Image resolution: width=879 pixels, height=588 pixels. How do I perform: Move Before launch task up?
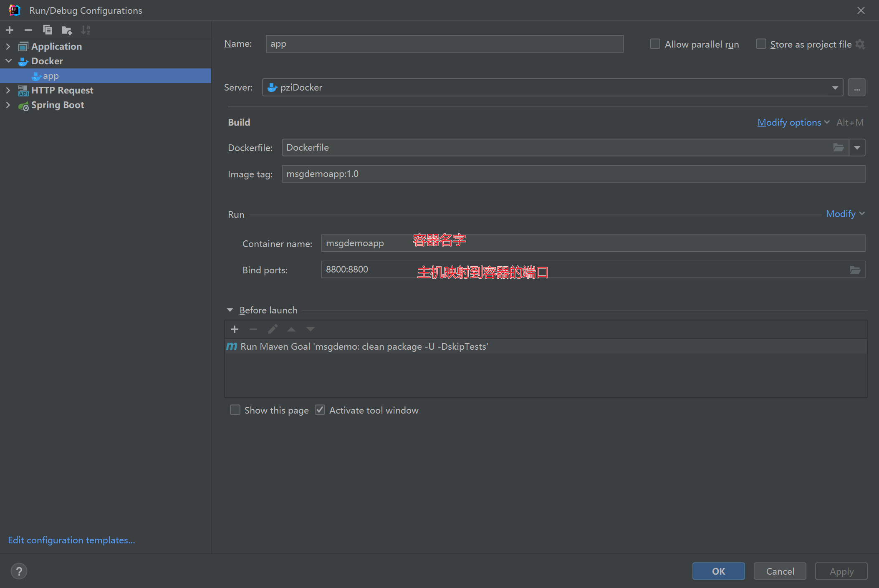tap(291, 329)
